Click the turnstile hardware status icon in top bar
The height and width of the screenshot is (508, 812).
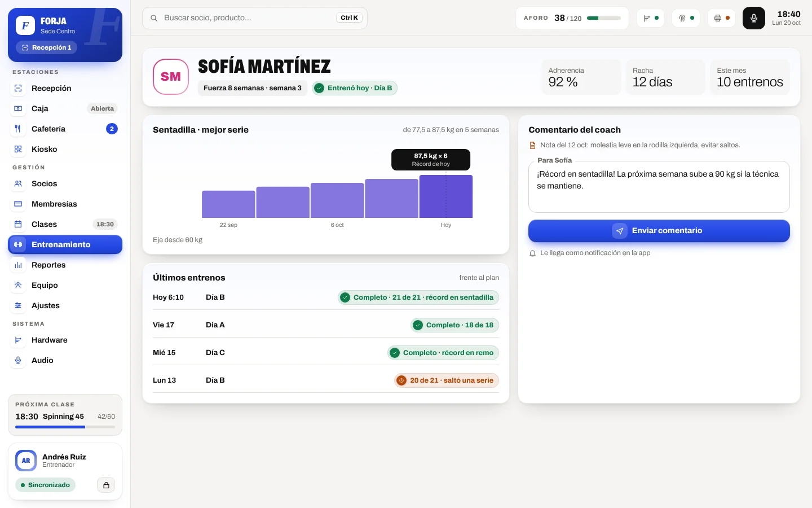(x=651, y=18)
